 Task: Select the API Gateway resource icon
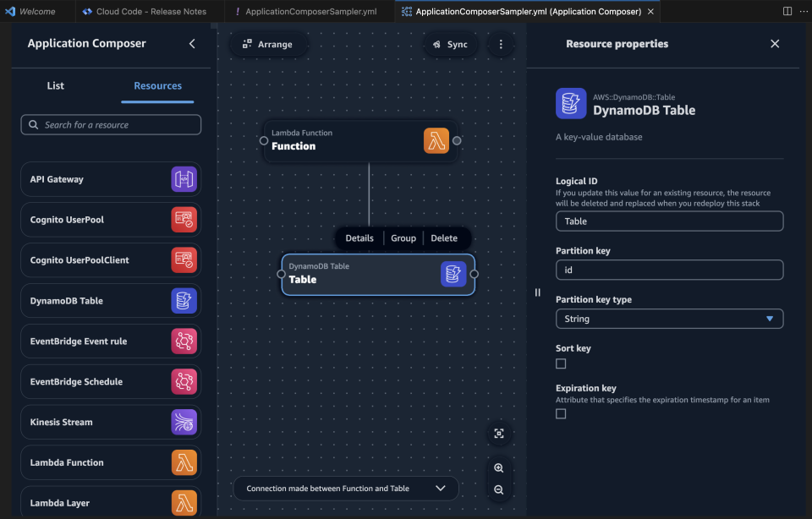tap(182, 178)
